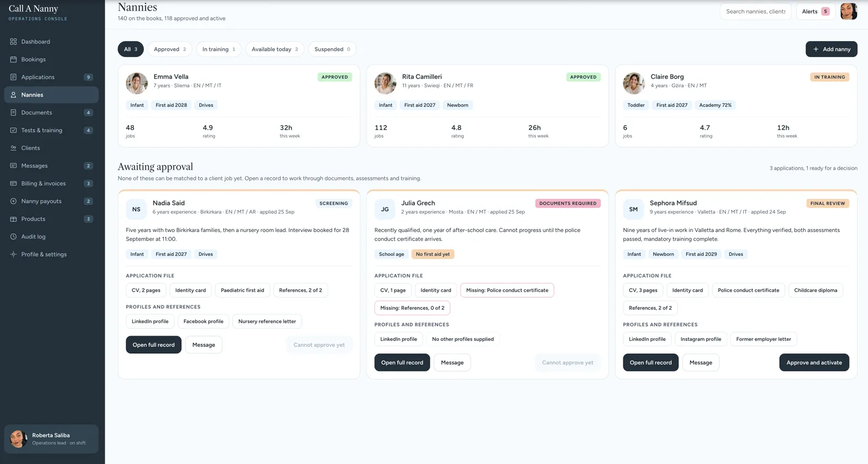Viewport: 868px width, 464px height.
Task: Filter nannies by Approved
Action: pos(170,49)
